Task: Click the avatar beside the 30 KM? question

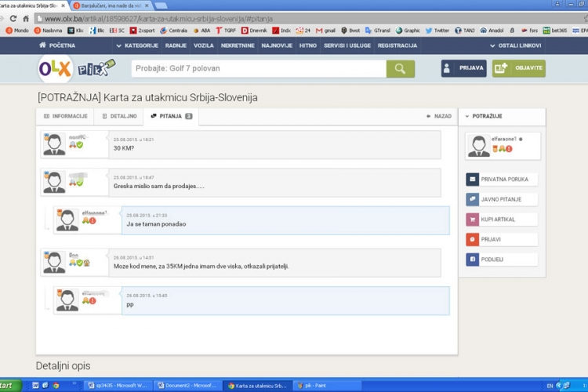Action: [x=54, y=144]
